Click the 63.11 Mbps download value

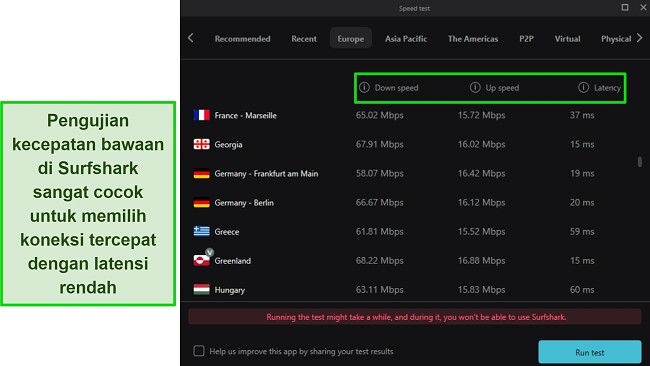[x=380, y=289]
